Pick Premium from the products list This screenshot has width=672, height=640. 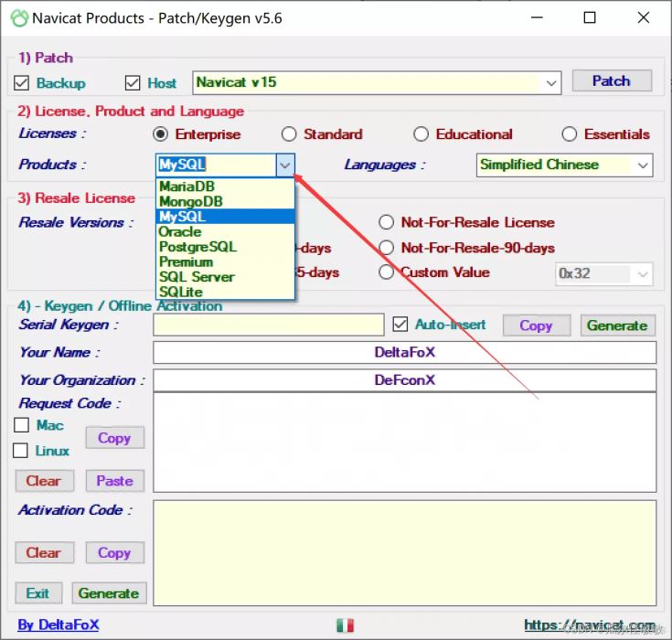point(186,261)
